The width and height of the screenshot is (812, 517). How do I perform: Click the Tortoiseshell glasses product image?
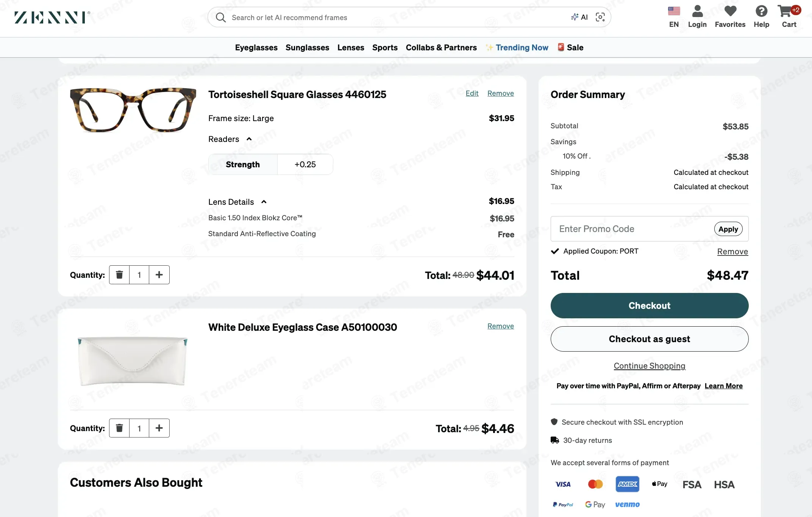click(x=133, y=110)
